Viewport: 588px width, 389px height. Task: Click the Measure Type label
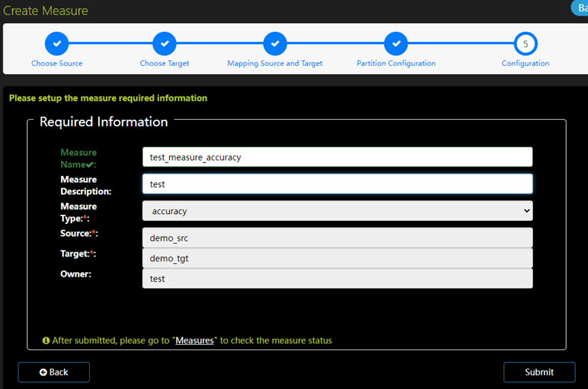tap(78, 212)
